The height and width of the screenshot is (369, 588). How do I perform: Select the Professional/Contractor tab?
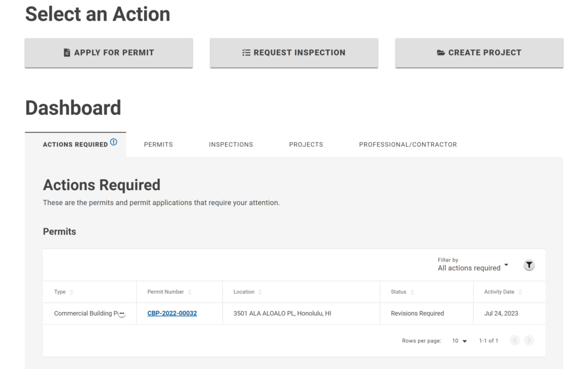tap(408, 145)
